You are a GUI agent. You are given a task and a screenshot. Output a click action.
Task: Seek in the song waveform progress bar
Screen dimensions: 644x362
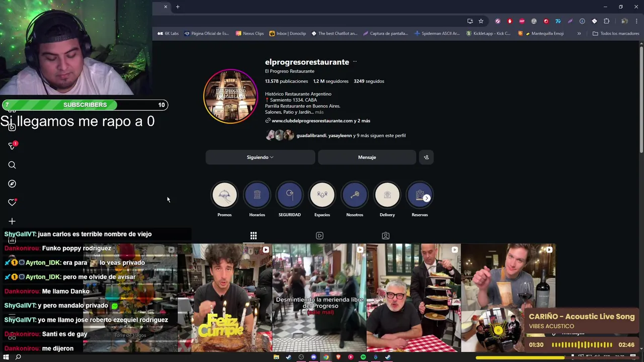click(x=582, y=345)
